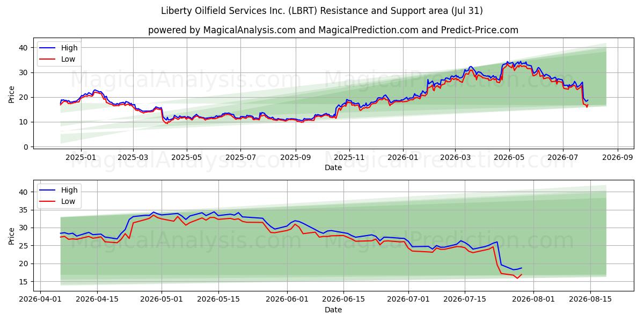Click the '2026-07' x-axis label on top chart

coord(562,158)
